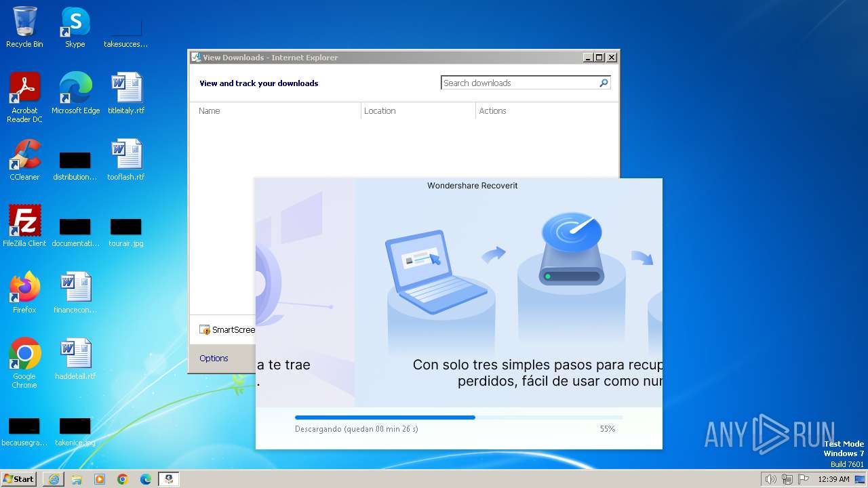The image size is (868, 488).
Task: Click the network tray icon
Action: [787, 479]
